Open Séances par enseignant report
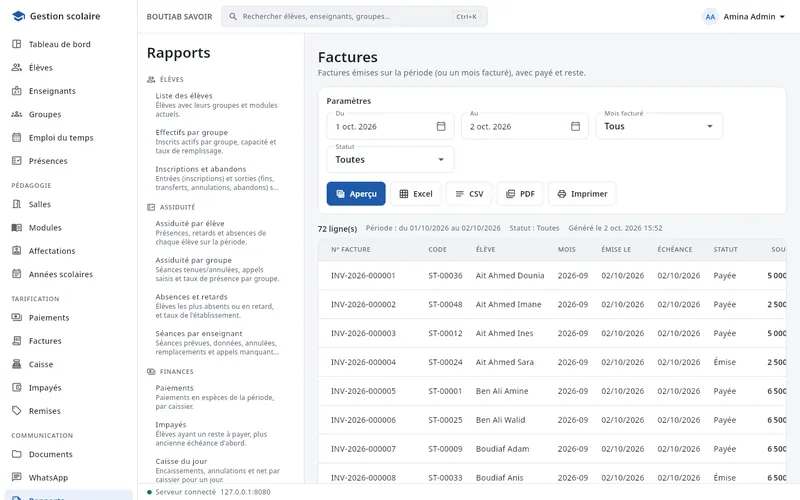Image resolution: width=800 pixels, height=500 pixels. (x=217, y=343)
